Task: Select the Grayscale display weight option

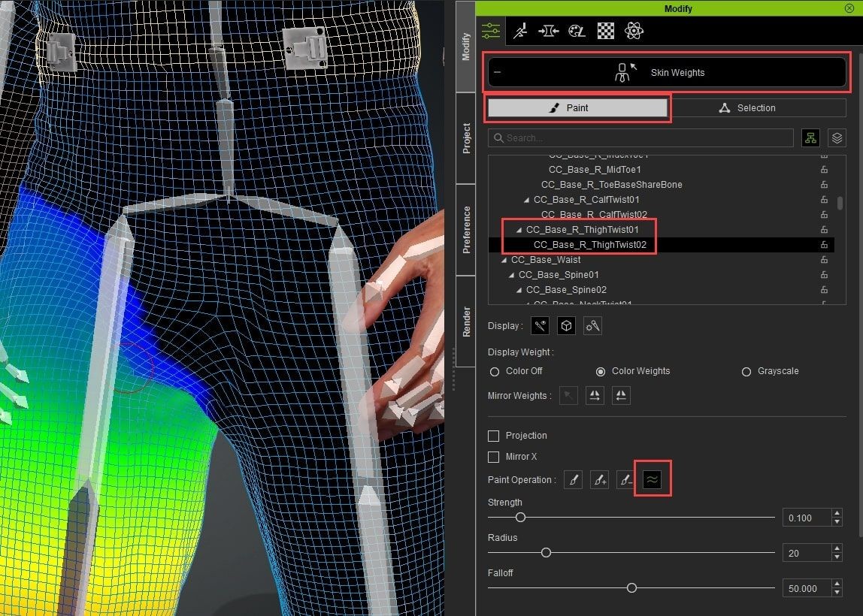Action: (x=746, y=371)
